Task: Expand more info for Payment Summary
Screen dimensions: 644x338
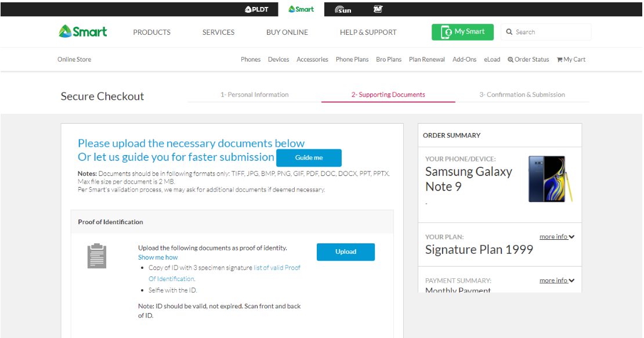Action: 557,280
